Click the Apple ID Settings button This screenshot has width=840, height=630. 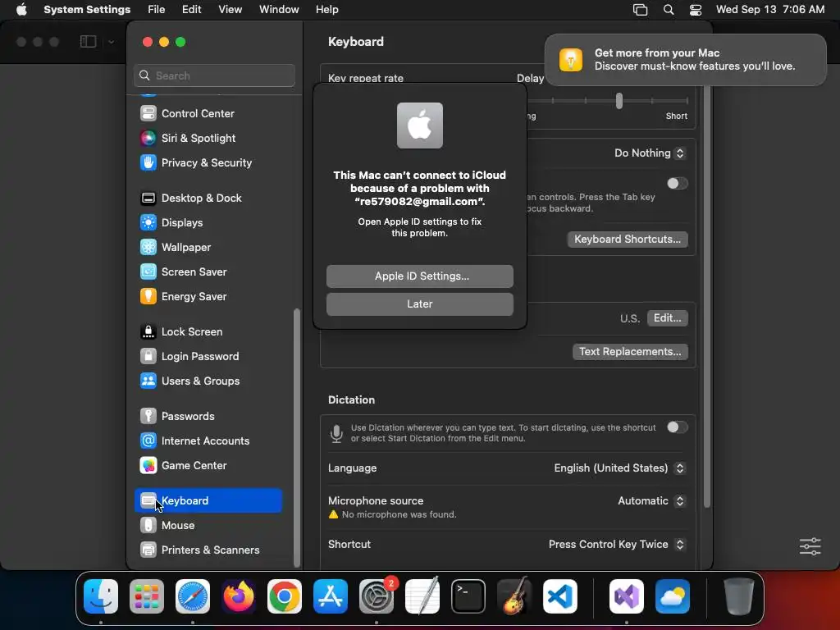coord(420,276)
